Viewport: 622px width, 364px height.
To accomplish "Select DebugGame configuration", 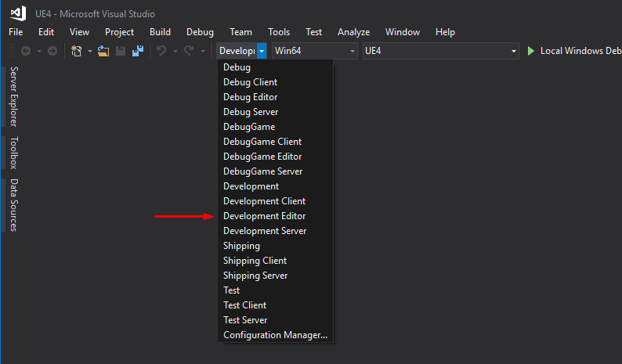I will pos(275,127).
